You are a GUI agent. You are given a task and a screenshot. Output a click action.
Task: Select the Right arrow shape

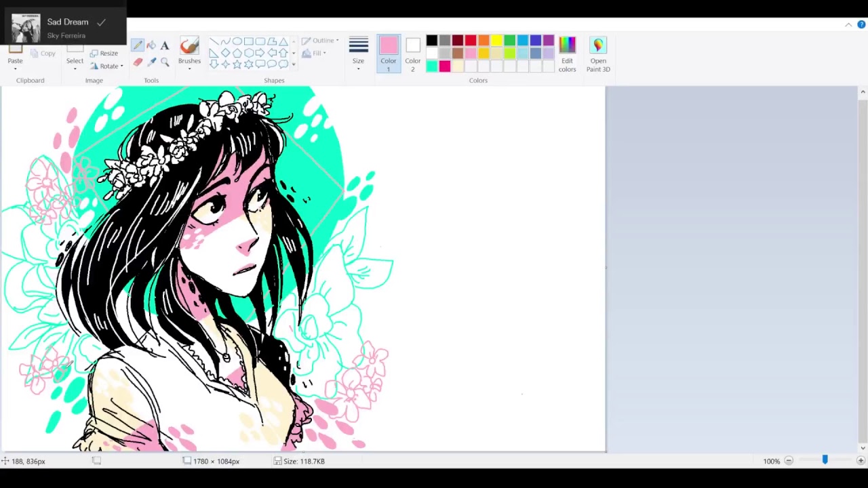(x=260, y=53)
